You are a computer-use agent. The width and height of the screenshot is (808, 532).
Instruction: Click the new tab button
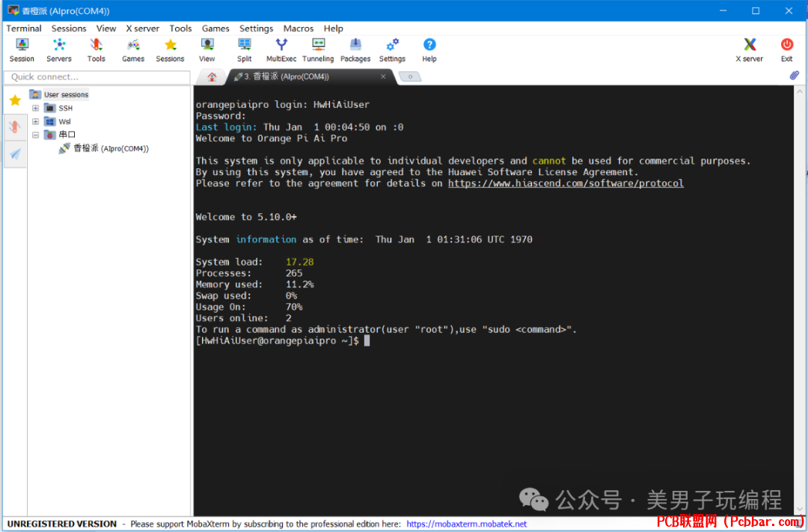click(x=410, y=77)
